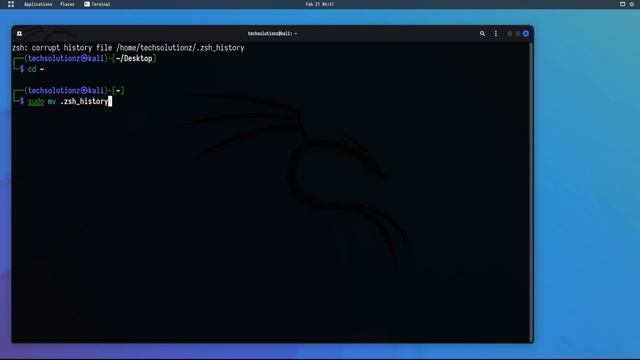Click the terminal vertical scrollbar

click(531, 192)
